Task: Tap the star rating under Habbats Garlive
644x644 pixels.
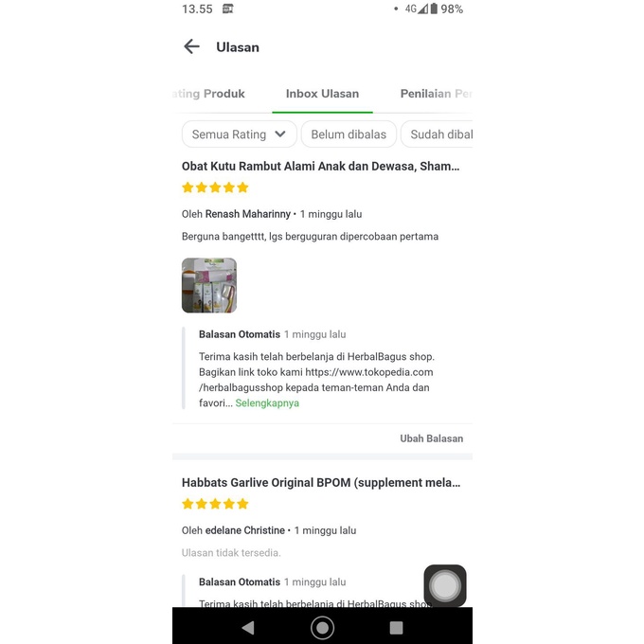Action: pos(215,504)
